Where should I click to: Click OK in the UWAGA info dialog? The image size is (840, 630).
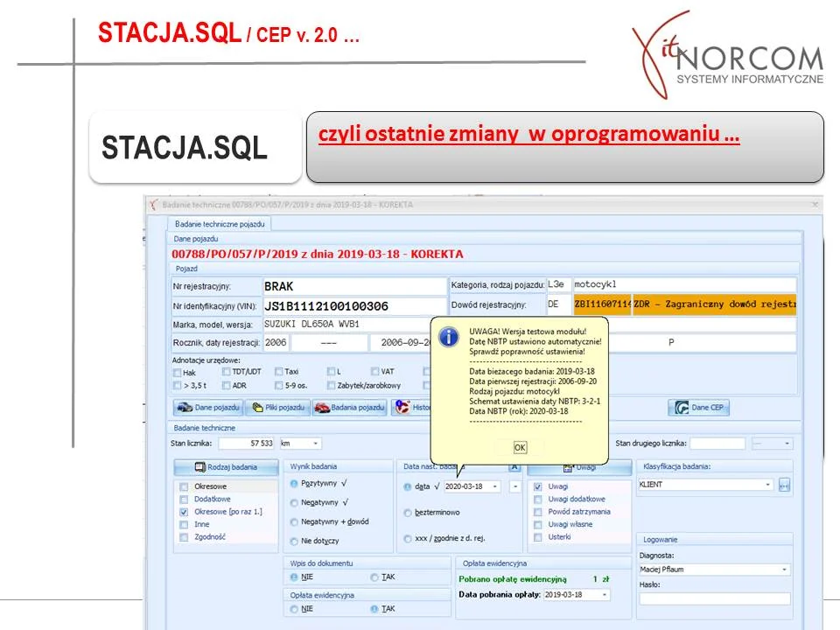pyautogui.click(x=520, y=447)
